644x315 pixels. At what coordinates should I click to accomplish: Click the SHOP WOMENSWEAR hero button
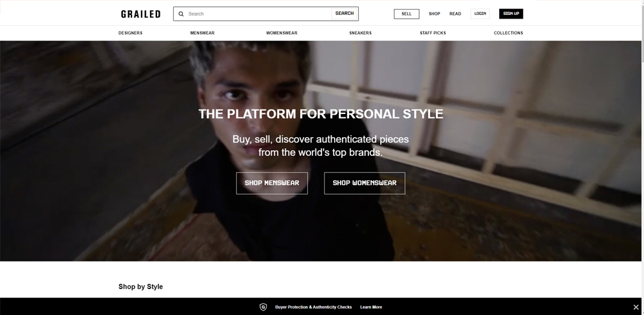click(365, 183)
